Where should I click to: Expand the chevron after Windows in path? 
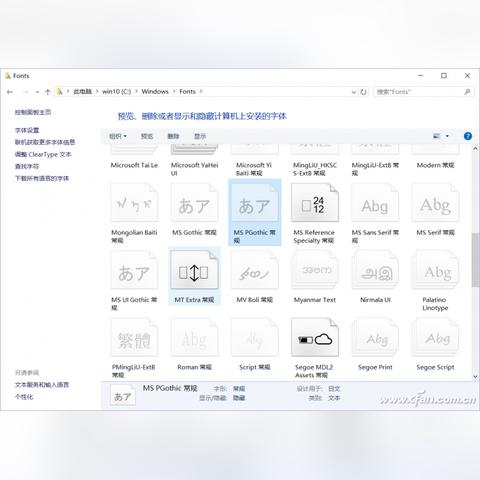174,92
